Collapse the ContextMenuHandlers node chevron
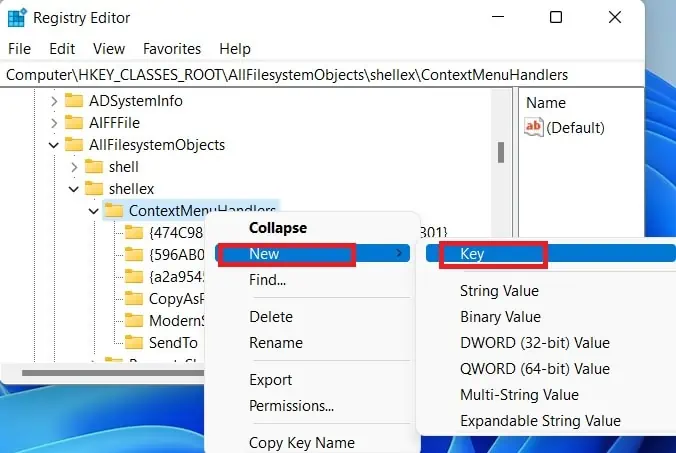The image size is (676, 453). point(94,211)
